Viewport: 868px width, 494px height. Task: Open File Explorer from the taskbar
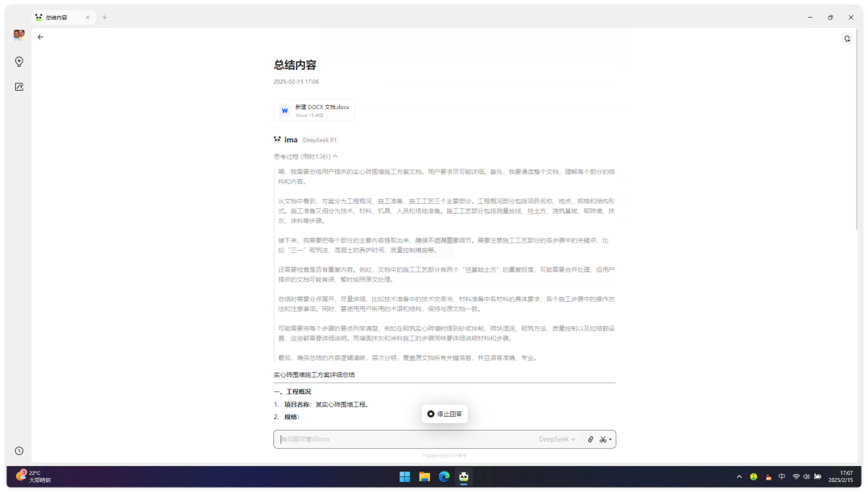[424, 477]
